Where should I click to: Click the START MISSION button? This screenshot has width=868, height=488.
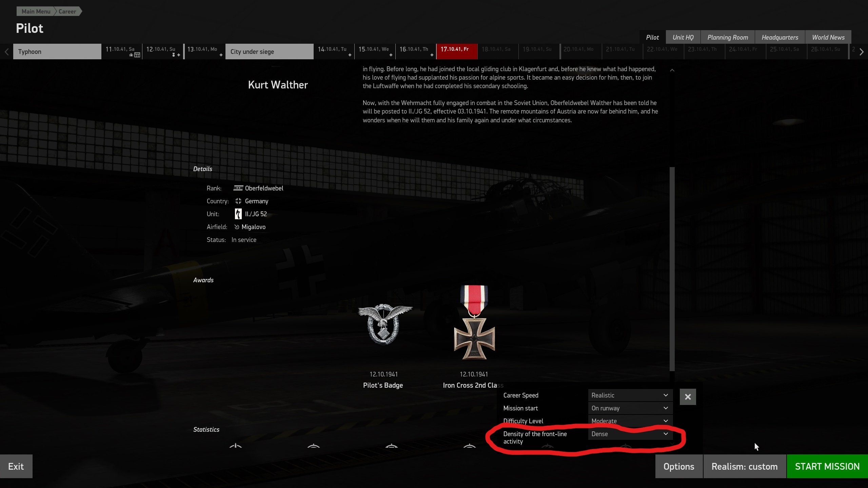pos(827,466)
